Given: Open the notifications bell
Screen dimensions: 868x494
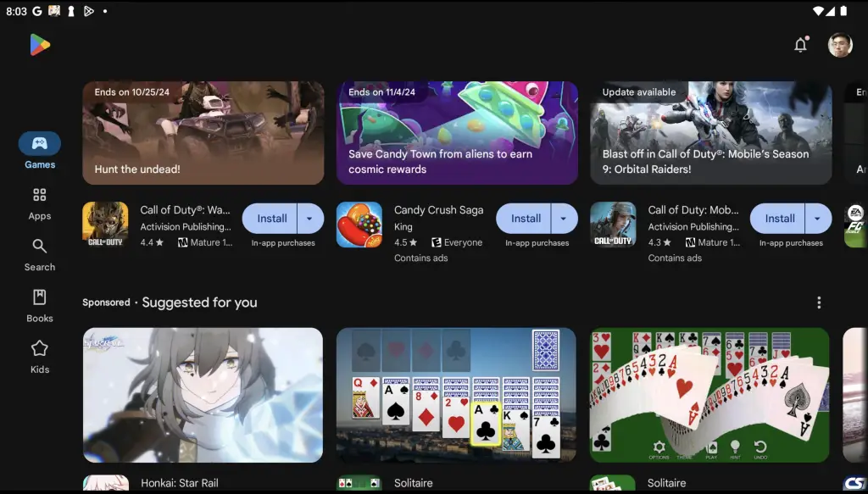Looking at the screenshot, I should (800, 45).
